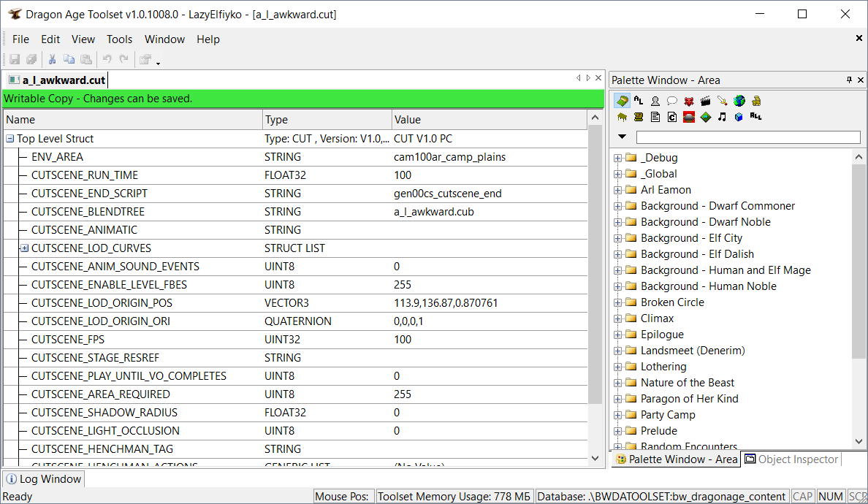
Task: Open the Edit menu
Action: tap(50, 39)
